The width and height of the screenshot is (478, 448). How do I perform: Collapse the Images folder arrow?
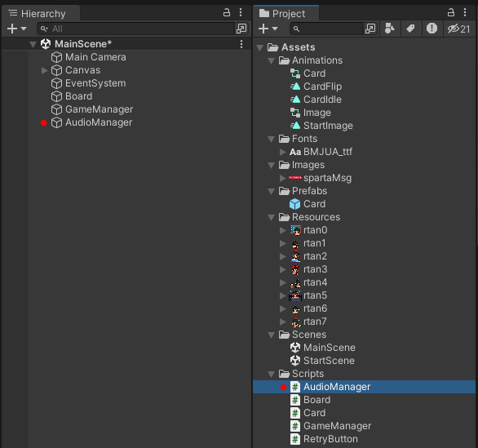click(x=272, y=166)
